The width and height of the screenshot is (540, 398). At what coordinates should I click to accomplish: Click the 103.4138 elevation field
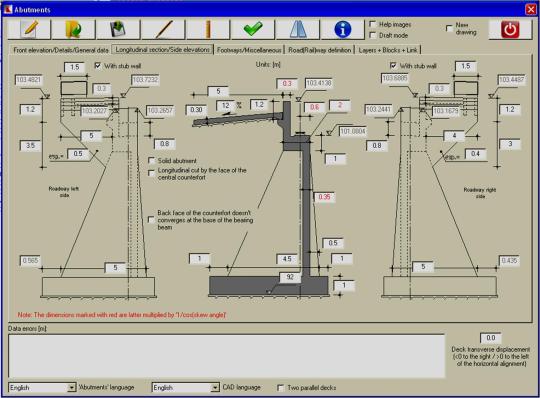tap(319, 83)
